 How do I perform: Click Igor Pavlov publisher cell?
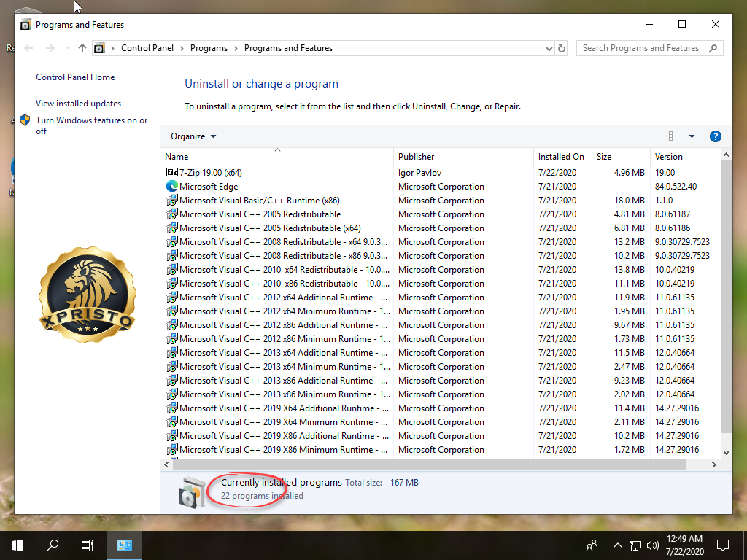point(419,172)
